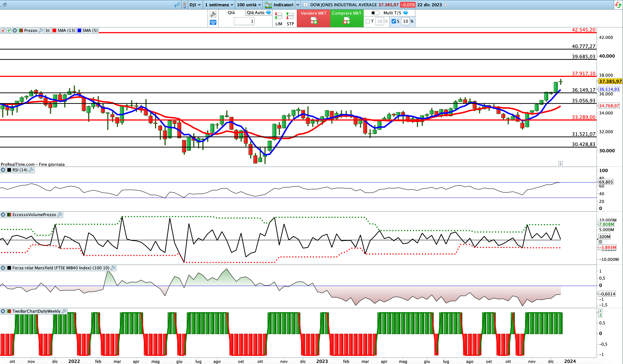Image resolution: width=623 pixels, height=364 pixels.
Task: Click the SMA value label 34.768,97
Action: point(609,106)
